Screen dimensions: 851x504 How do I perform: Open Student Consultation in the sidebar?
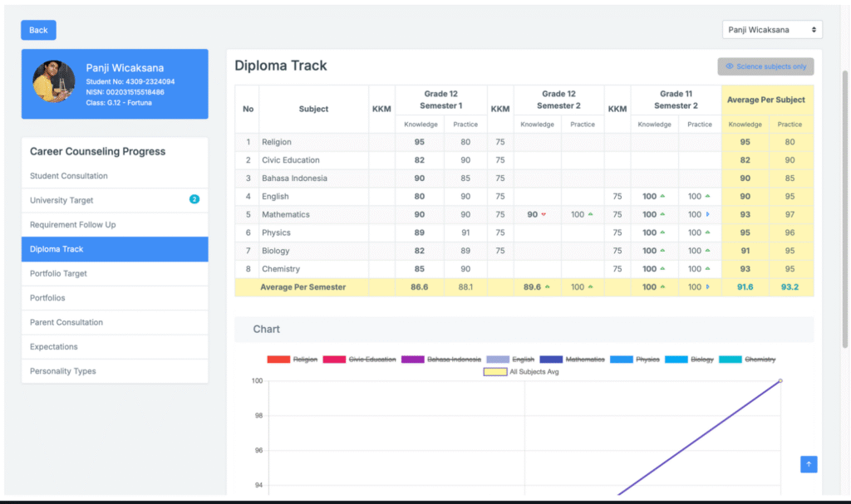[x=69, y=176]
